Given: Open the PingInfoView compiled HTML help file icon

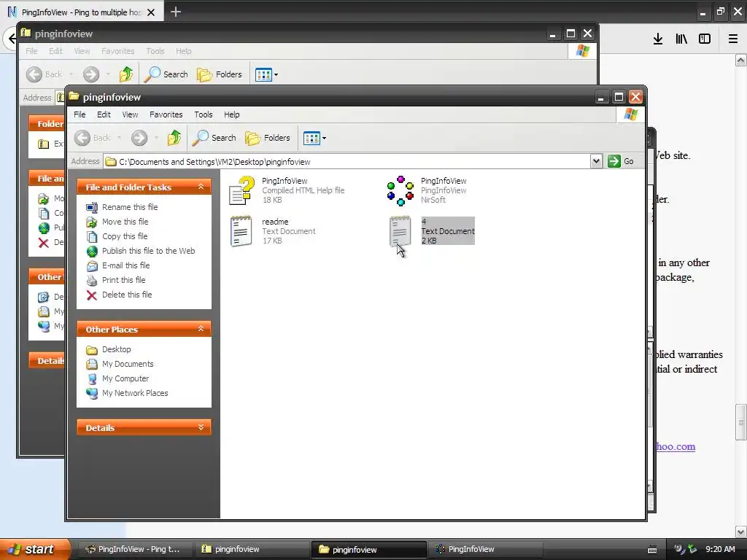Looking at the screenshot, I should [241, 190].
